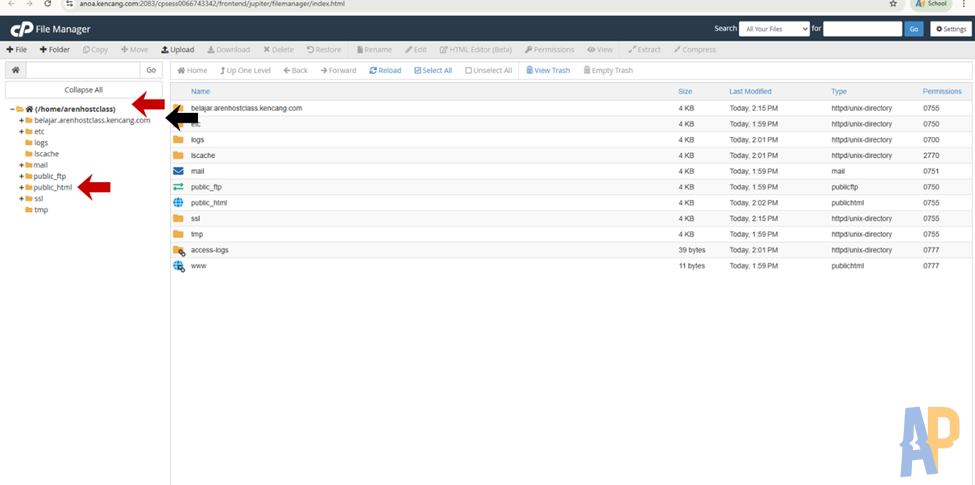Expand the public_html tree node
975x485 pixels.
(21, 187)
